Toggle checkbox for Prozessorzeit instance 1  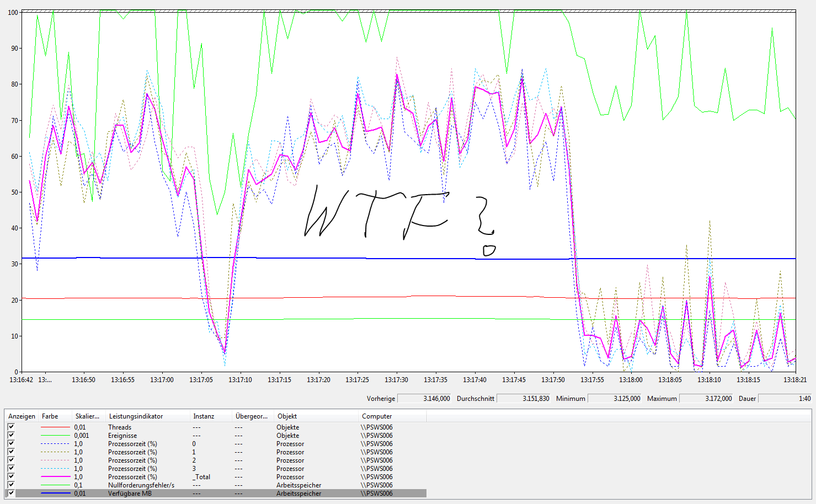pos(11,452)
